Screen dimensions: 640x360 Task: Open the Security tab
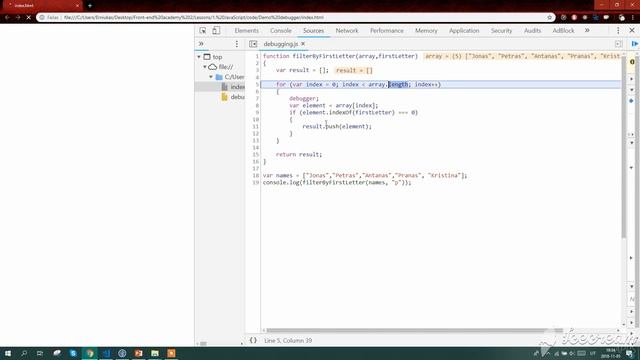click(x=501, y=31)
